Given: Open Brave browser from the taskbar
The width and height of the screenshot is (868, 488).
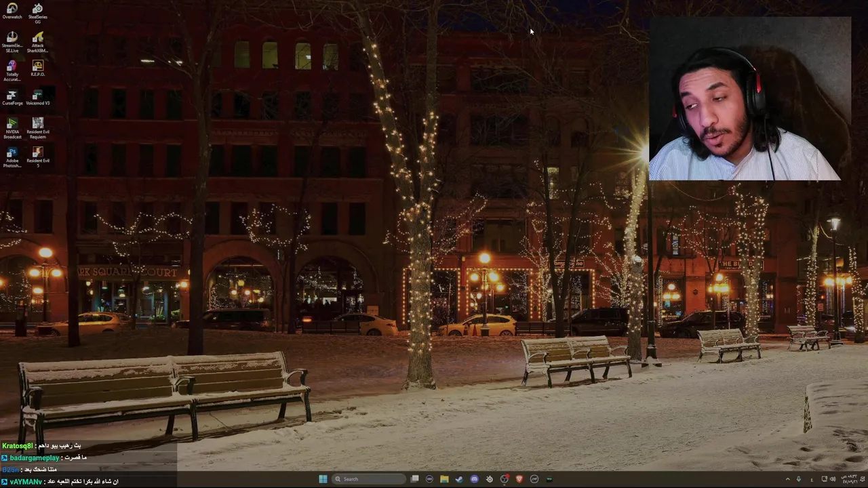Looking at the screenshot, I should tap(519, 479).
